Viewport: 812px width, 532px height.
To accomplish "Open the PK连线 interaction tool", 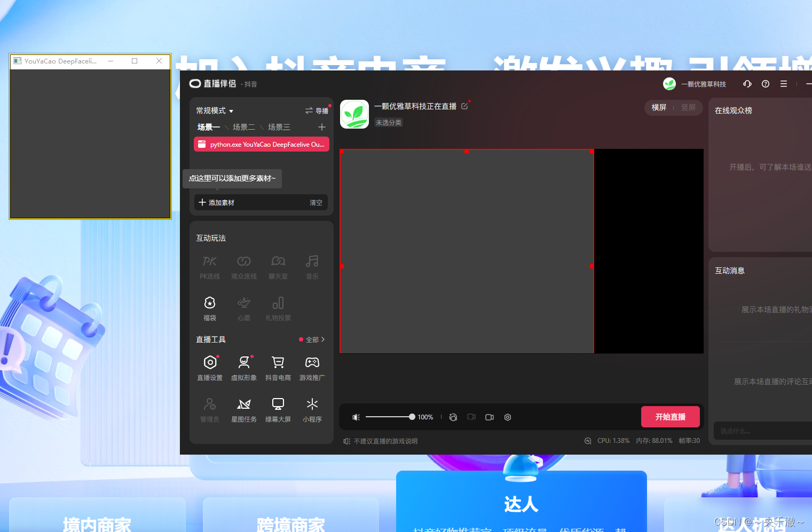I will click(x=210, y=267).
